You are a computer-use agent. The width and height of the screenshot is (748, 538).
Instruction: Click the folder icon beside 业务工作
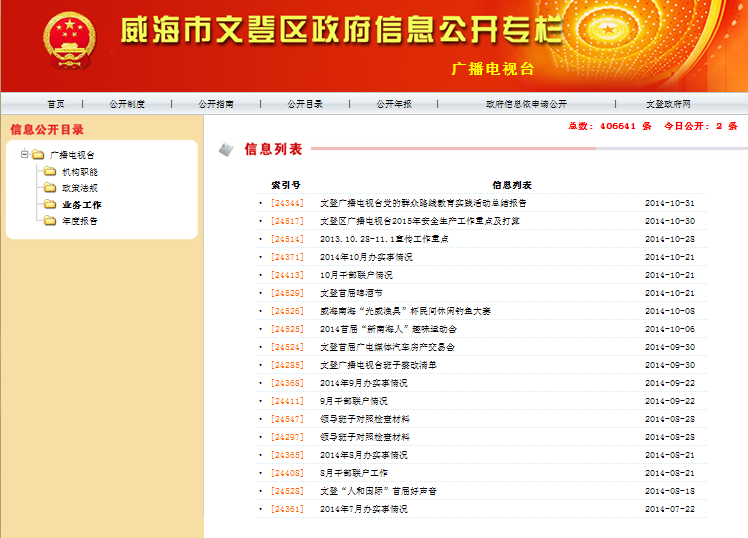(x=49, y=204)
